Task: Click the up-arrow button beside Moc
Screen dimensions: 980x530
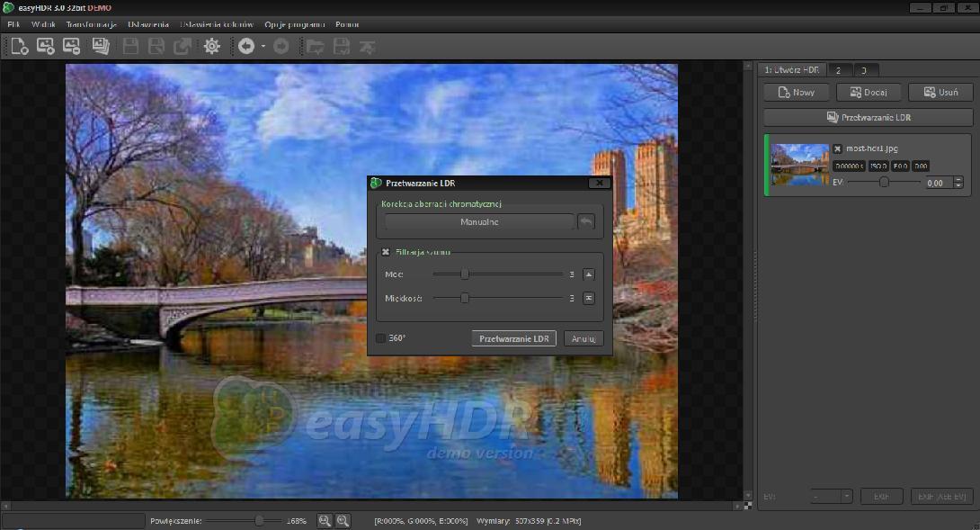Action: (589, 274)
